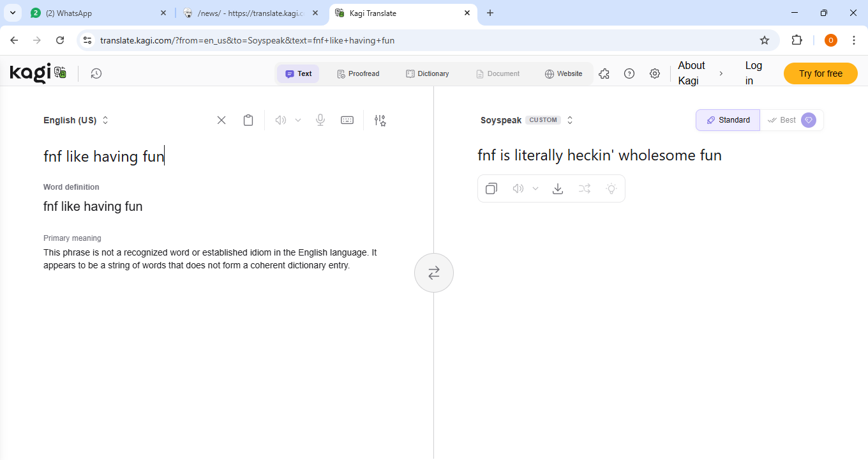Start voice input with microphone icon
The image size is (868, 460).
click(320, 120)
